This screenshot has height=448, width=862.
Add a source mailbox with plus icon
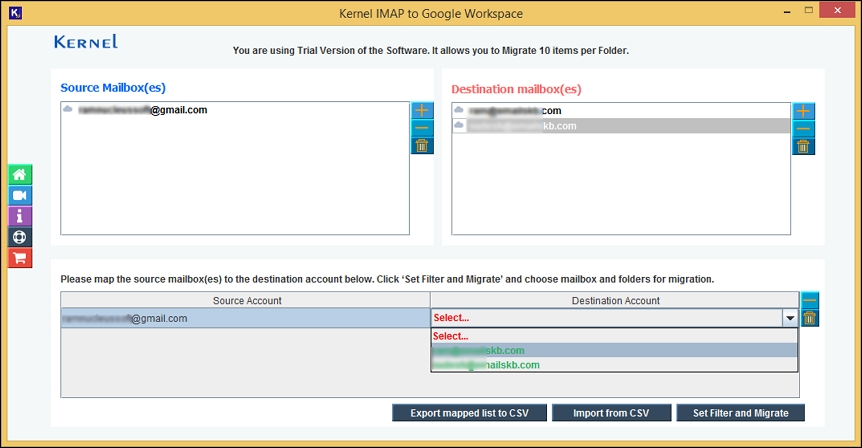[422, 110]
